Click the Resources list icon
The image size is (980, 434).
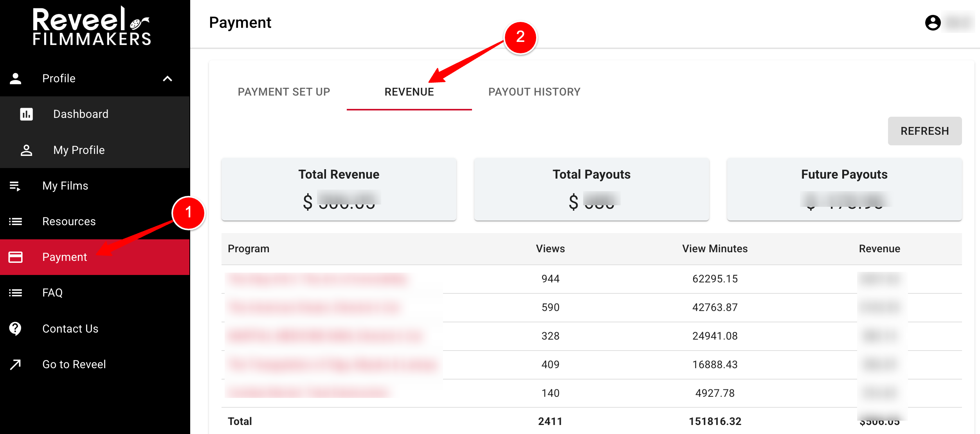[15, 222]
